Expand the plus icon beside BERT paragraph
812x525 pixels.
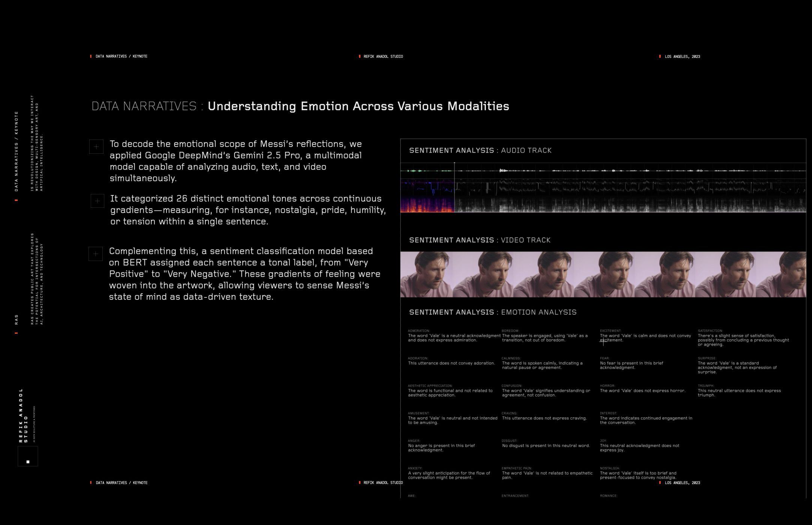tap(96, 254)
